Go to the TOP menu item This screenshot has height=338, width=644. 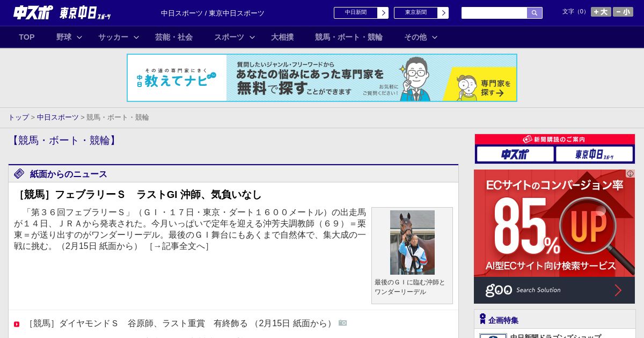click(27, 37)
